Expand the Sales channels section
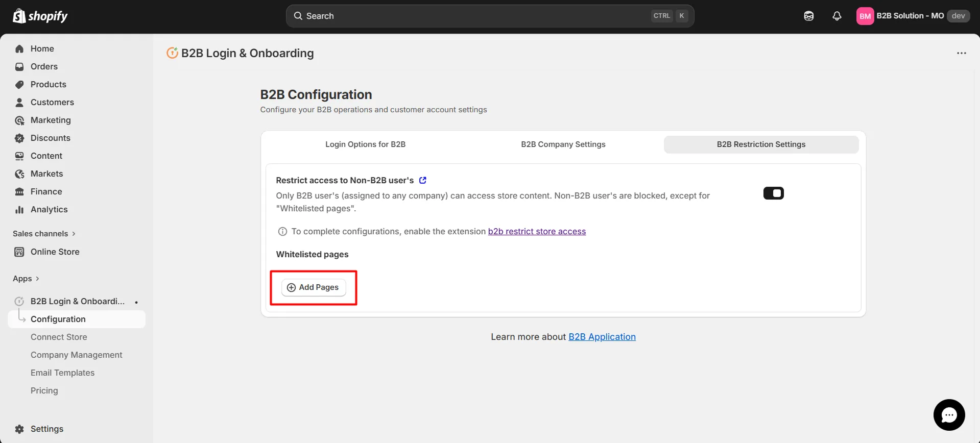Image resolution: width=980 pixels, height=443 pixels. 44,233
